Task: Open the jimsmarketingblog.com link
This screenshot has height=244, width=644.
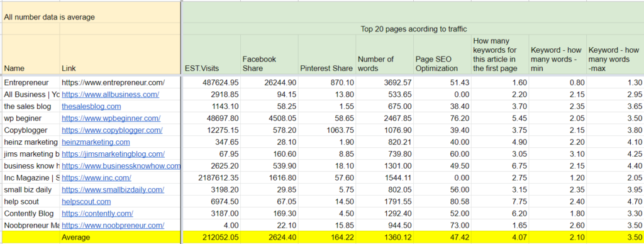Action: click(113, 154)
